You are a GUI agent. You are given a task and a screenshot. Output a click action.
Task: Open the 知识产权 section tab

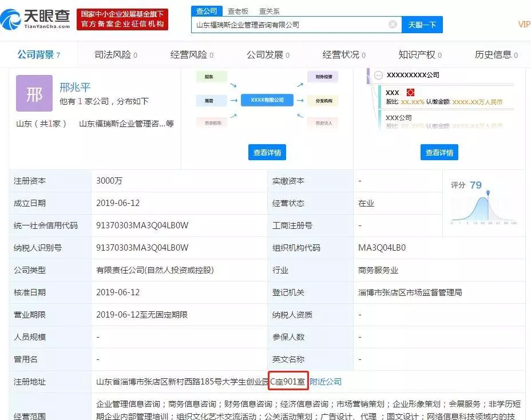click(x=420, y=54)
